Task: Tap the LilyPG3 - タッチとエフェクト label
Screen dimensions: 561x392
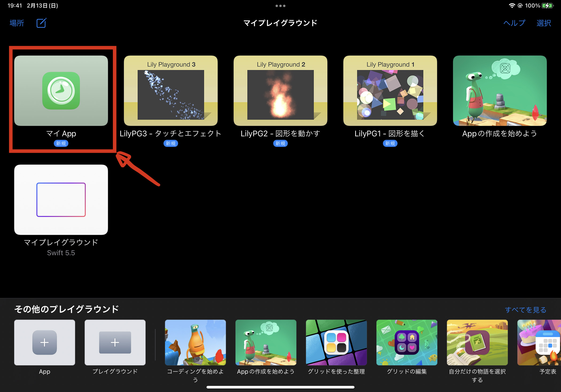Action: (x=171, y=134)
